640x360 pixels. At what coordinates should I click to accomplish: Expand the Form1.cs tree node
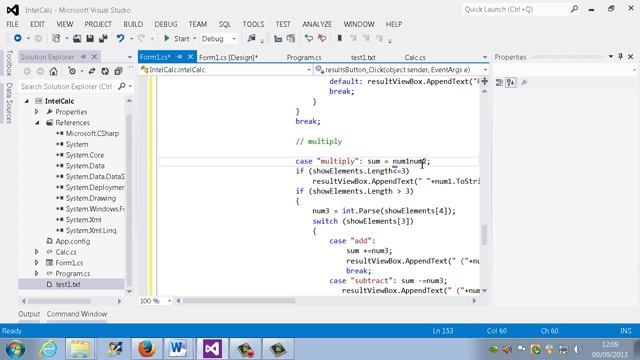(x=37, y=262)
